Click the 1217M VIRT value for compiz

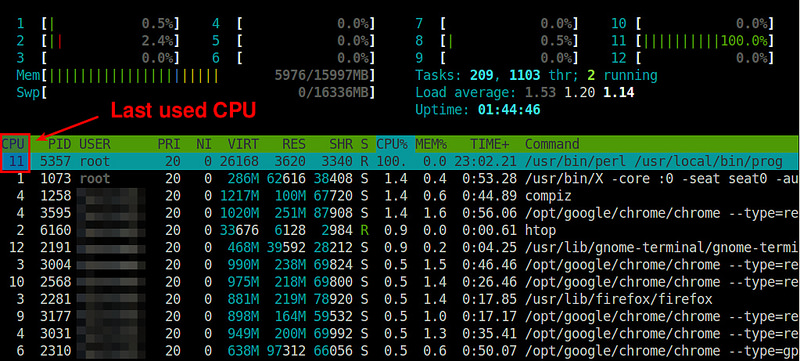point(239,196)
